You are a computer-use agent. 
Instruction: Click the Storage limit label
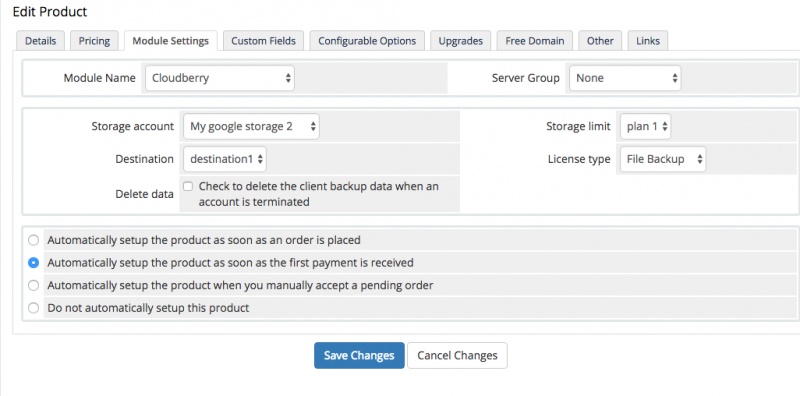578,126
